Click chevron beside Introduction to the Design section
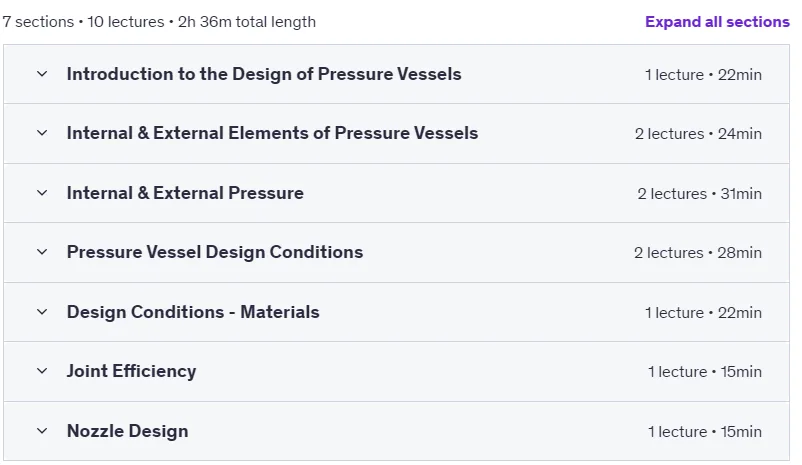The height and width of the screenshot is (465, 802). pos(42,74)
